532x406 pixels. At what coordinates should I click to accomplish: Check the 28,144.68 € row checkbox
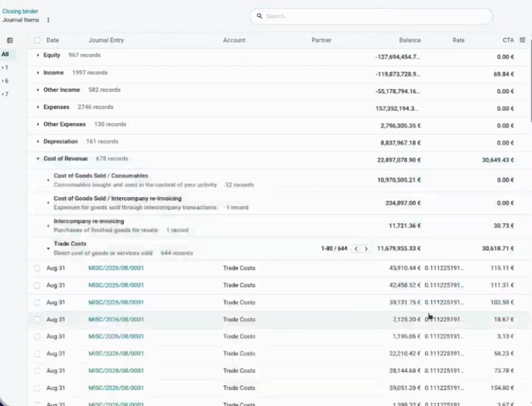[x=37, y=371]
